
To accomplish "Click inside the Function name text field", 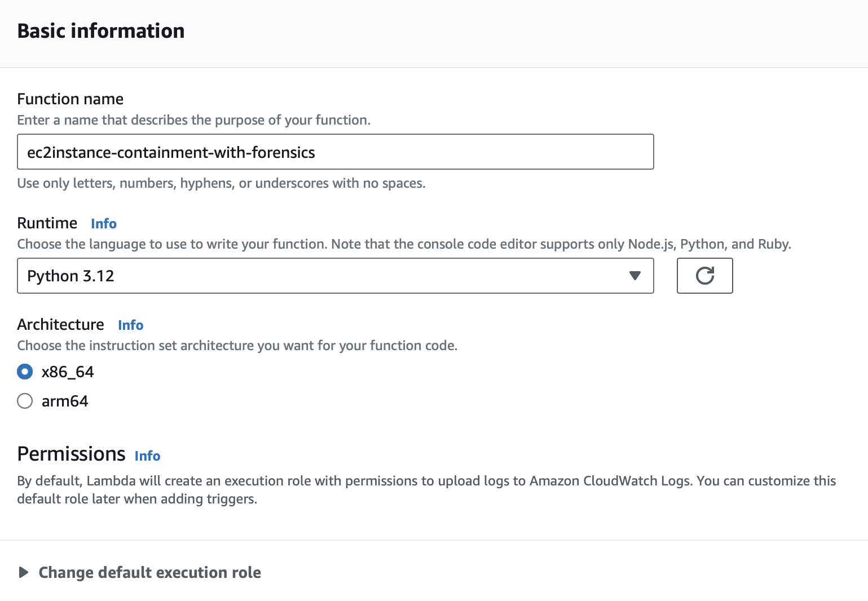I will [x=335, y=152].
